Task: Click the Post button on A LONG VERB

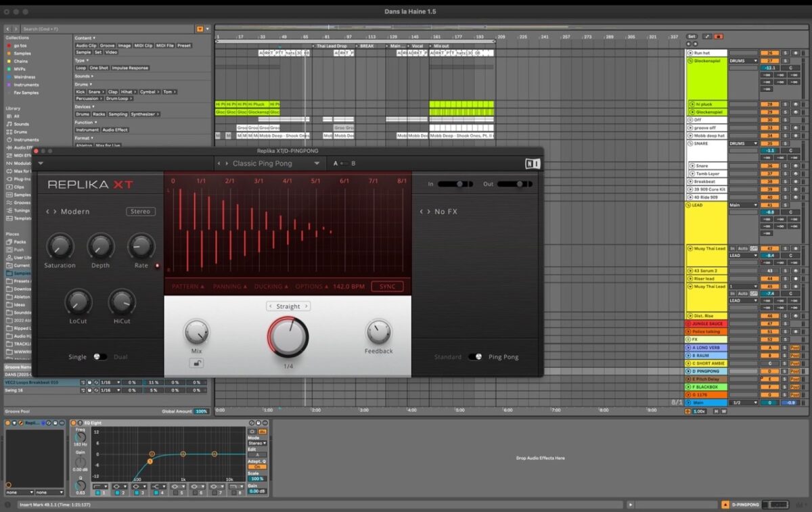Action: coord(795,347)
